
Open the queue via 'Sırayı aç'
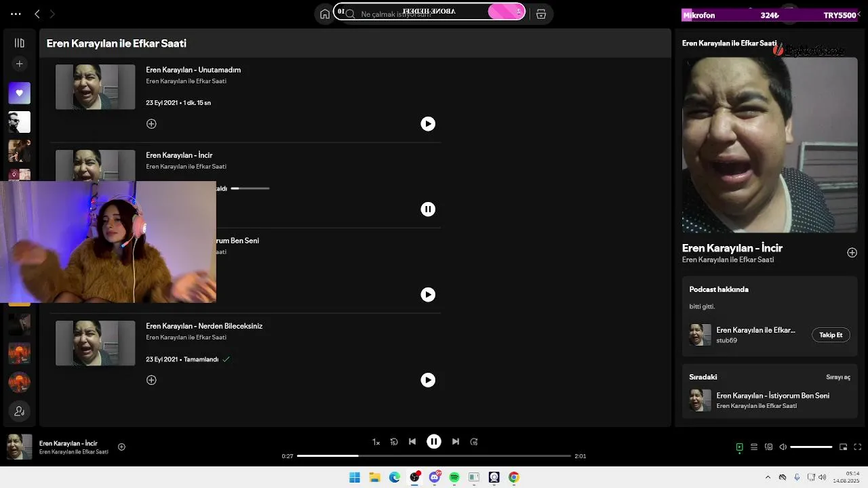coord(837,377)
